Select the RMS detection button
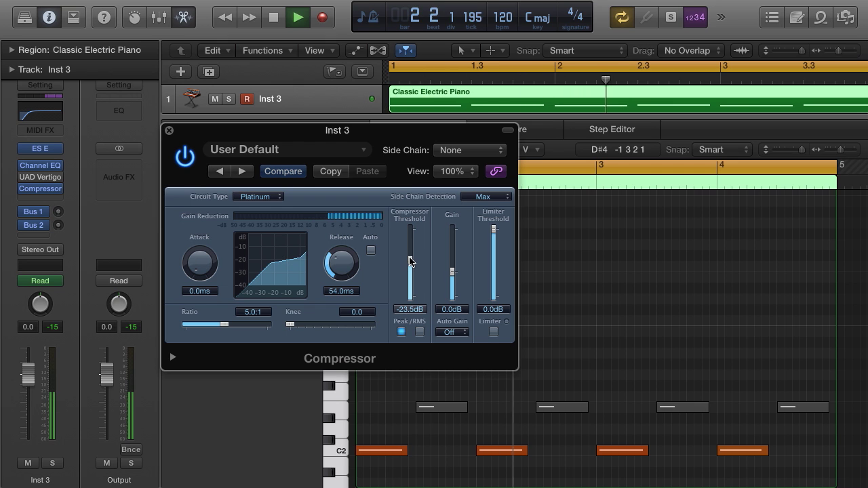 420,331
